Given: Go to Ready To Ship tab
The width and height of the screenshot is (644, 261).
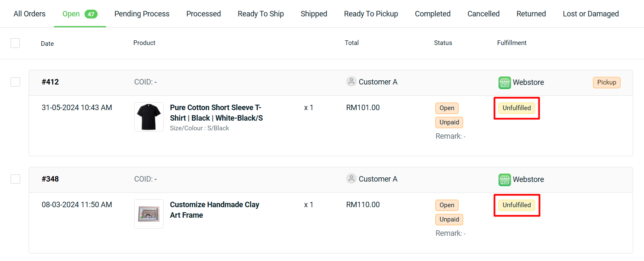Looking at the screenshot, I should [x=260, y=14].
